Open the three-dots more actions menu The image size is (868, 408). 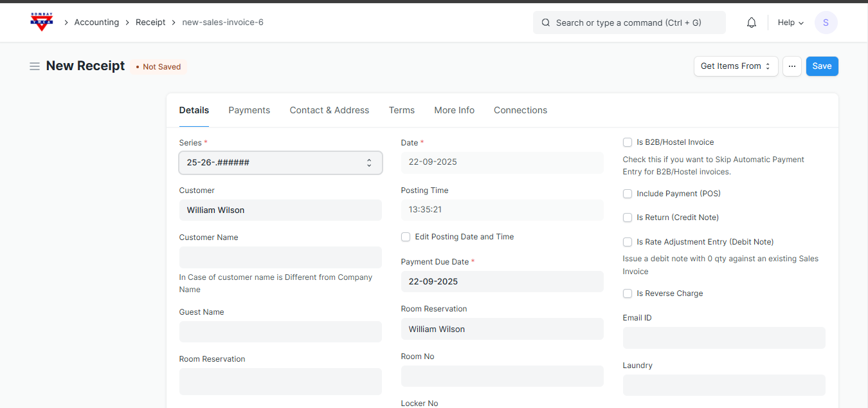[x=791, y=66]
